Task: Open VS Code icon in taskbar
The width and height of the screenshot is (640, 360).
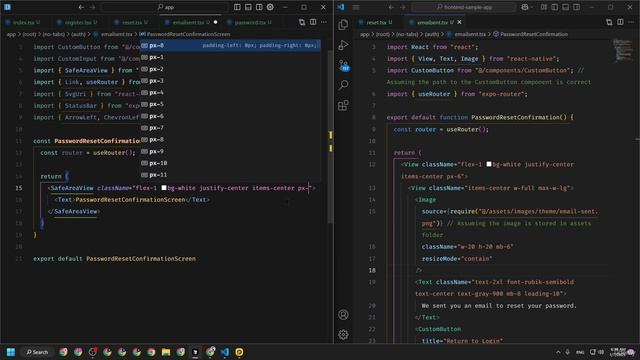Action: tap(224, 352)
